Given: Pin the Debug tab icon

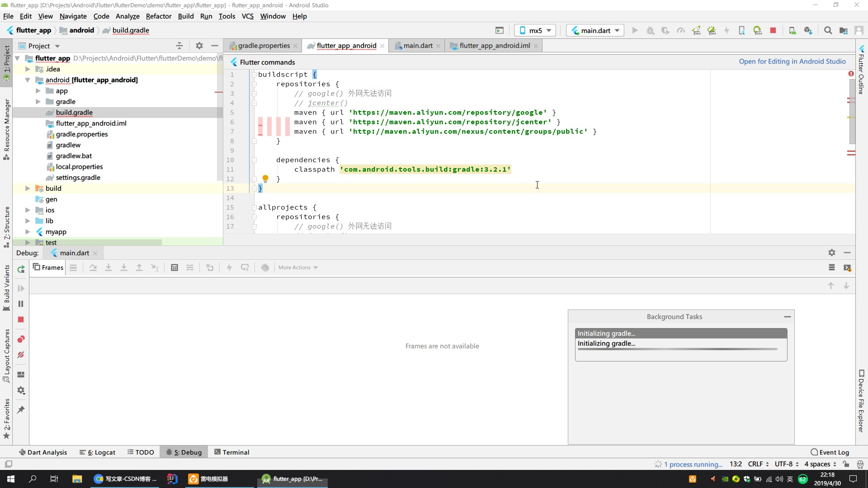Looking at the screenshot, I should pyautogui.click(x=21, y=410).
